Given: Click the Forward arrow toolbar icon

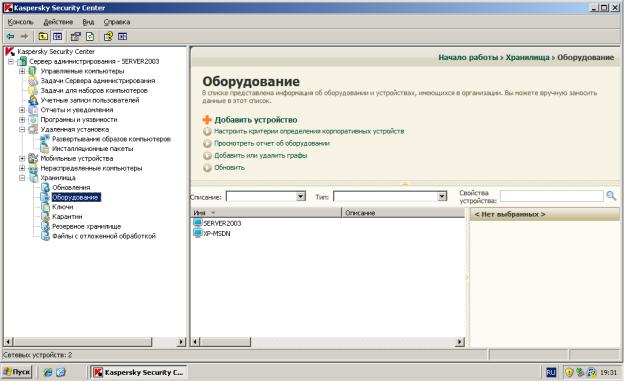Looking at the screenshot, I should [x=24, y=37].
